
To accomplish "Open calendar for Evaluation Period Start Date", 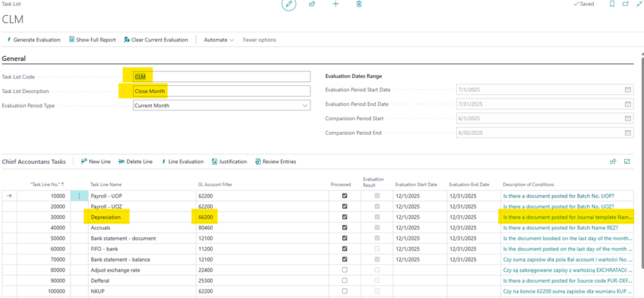I will pyautogui.click(x=628, y=90).
